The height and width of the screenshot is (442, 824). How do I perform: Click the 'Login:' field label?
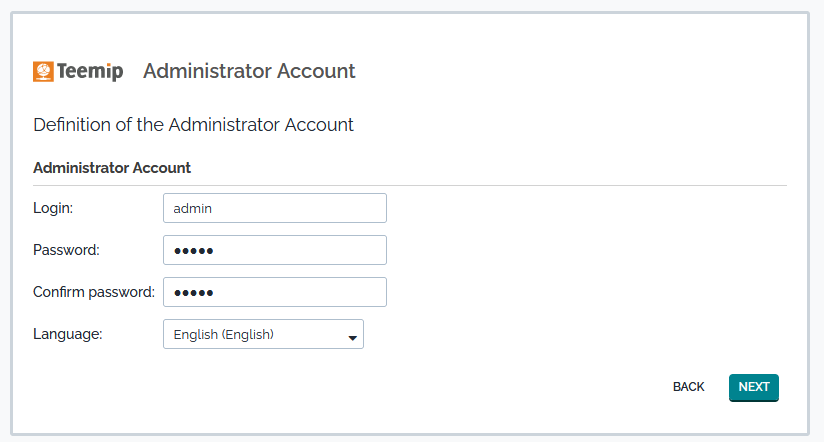54,208
